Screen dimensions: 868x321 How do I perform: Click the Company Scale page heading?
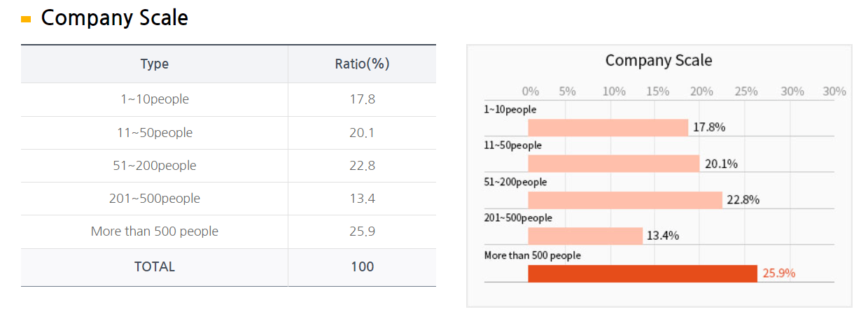pos(114,18)
